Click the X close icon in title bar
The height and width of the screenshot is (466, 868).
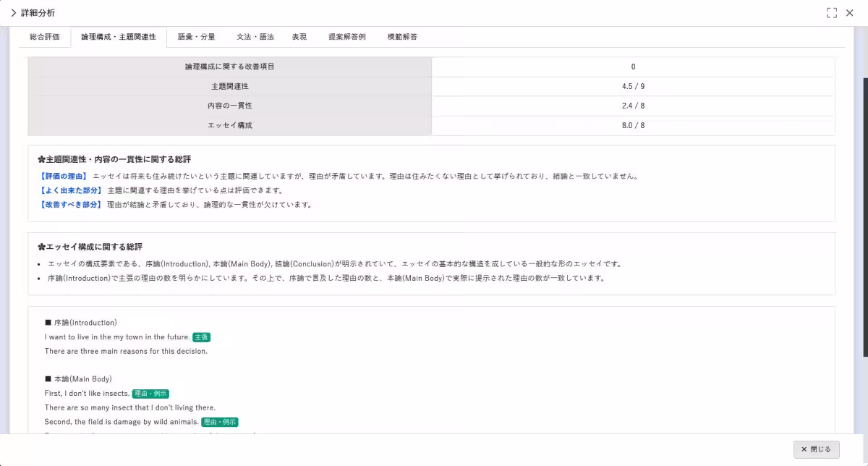pos(850,12)
